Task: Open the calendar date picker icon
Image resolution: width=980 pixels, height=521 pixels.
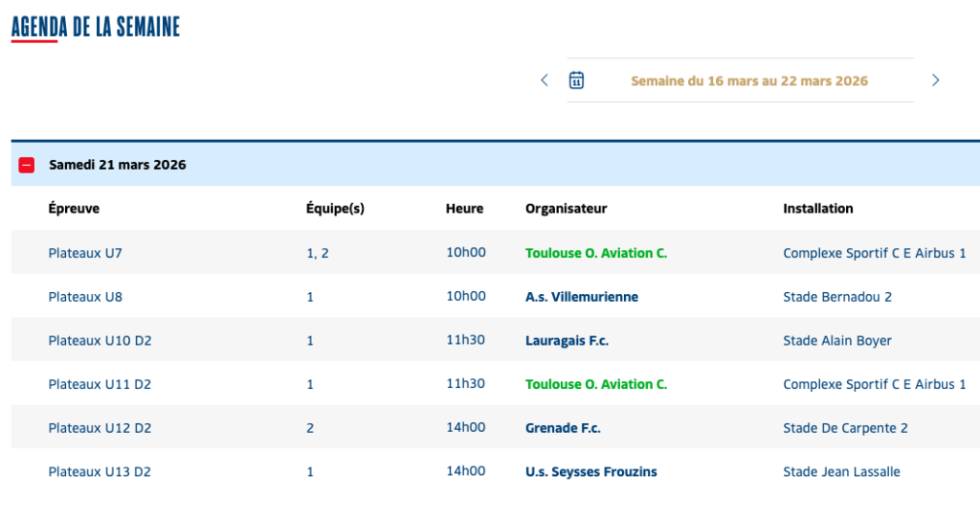Action: point(576,80)
